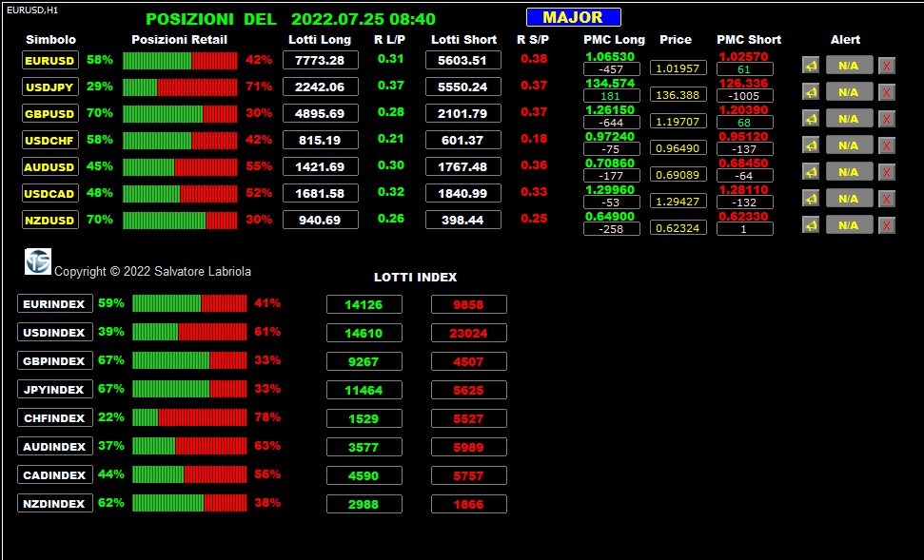Click the Posizioni Retail column header
Screen dimensions: 924x560
point(179,39)
